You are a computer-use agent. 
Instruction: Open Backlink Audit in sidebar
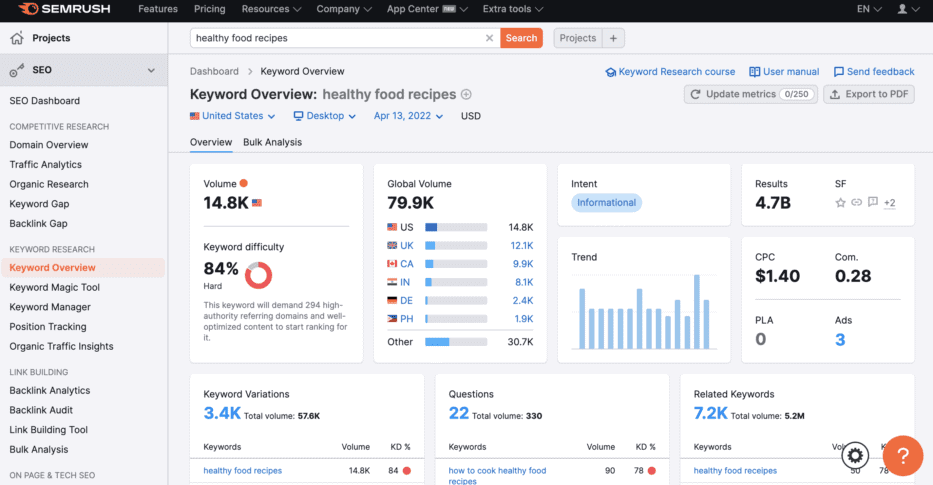(41, 410)
